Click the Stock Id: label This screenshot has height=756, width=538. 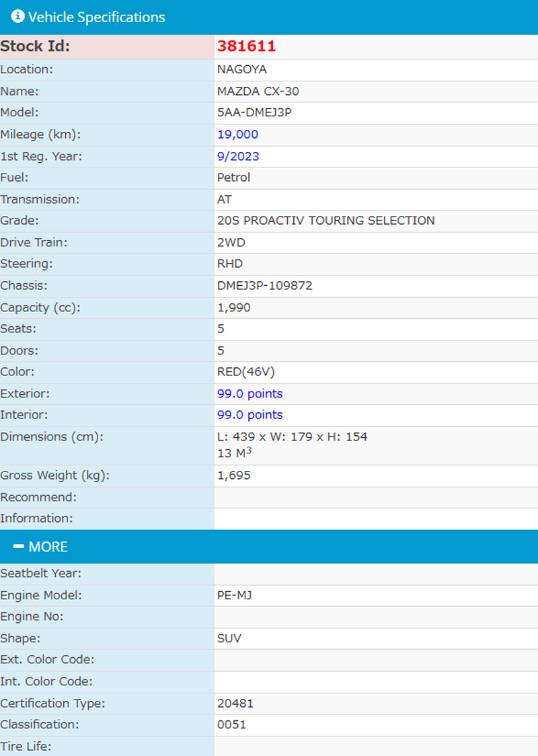[35, 46]
